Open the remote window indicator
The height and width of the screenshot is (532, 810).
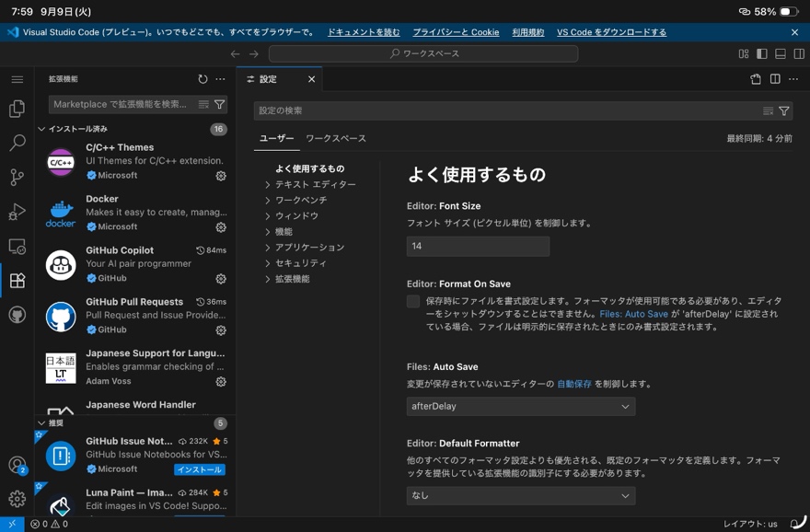(x=12, y=525)
